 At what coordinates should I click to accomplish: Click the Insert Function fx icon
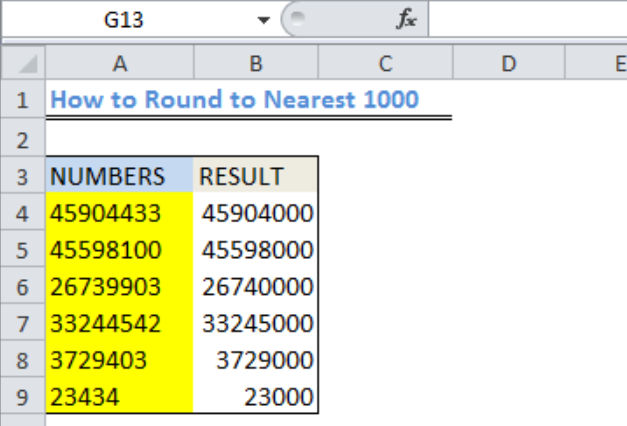click(406, 19)
